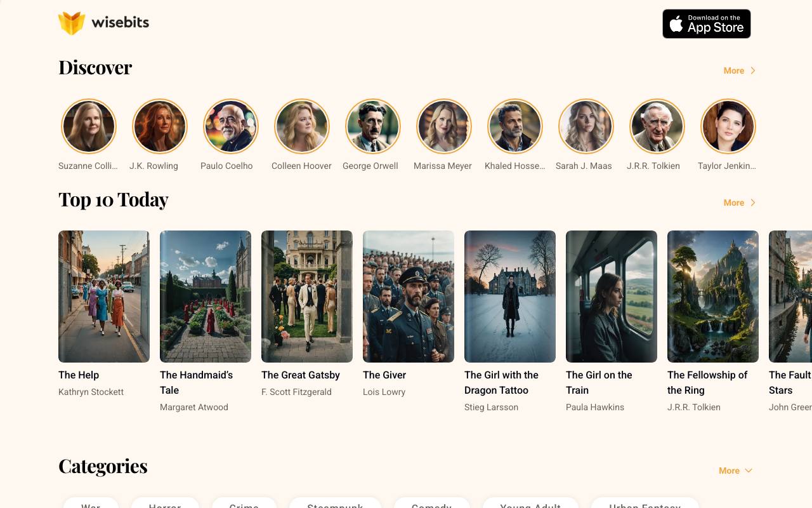Open Marissa Meyer's portrait
Screen dimensions: 812x508
(x=444, y=126)
